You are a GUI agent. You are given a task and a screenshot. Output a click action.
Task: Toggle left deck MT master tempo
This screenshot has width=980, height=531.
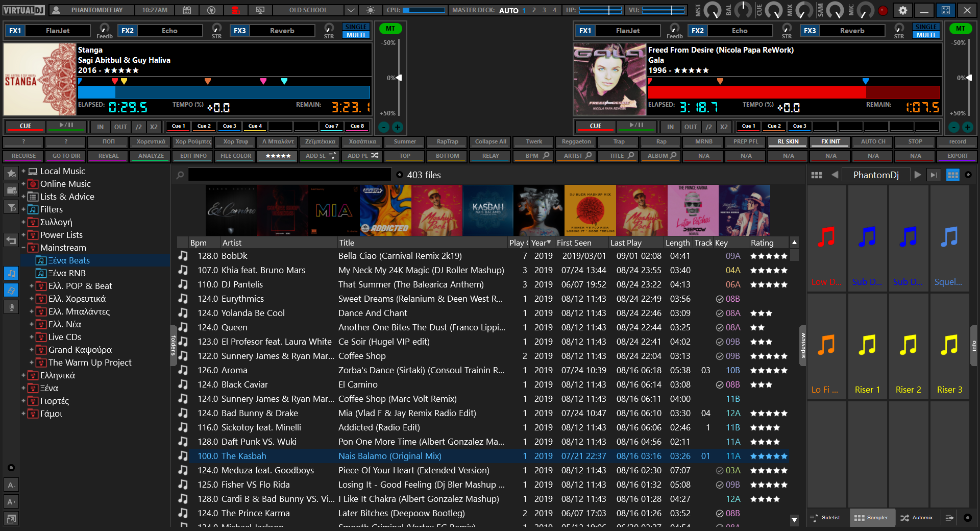tap(390, 29)
